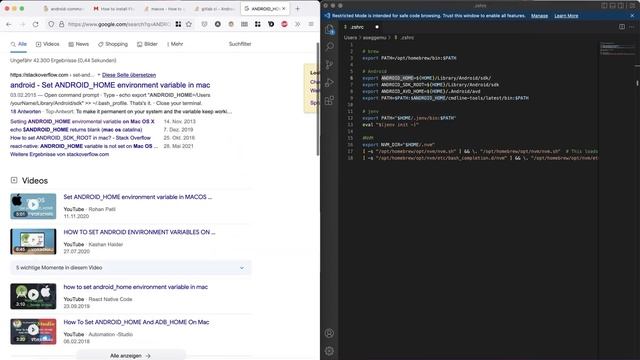This screenshot has height=360, width=640.
Task: Click line 16 NVM_DIR export line
Action: point(398,144)
